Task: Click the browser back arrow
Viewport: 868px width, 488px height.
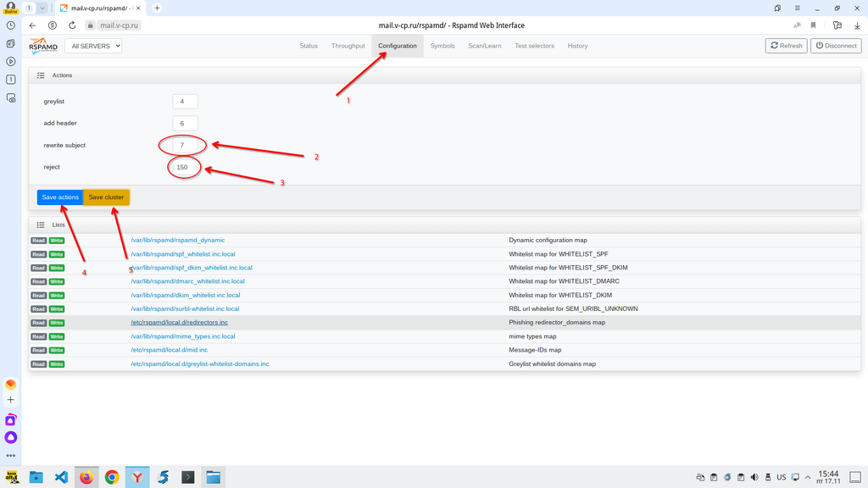Action: (33, 25)
